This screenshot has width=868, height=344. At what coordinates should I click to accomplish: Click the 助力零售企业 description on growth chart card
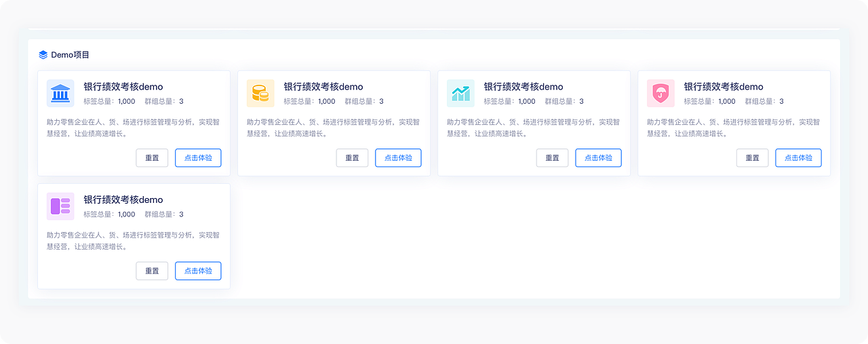coord(534,128)
